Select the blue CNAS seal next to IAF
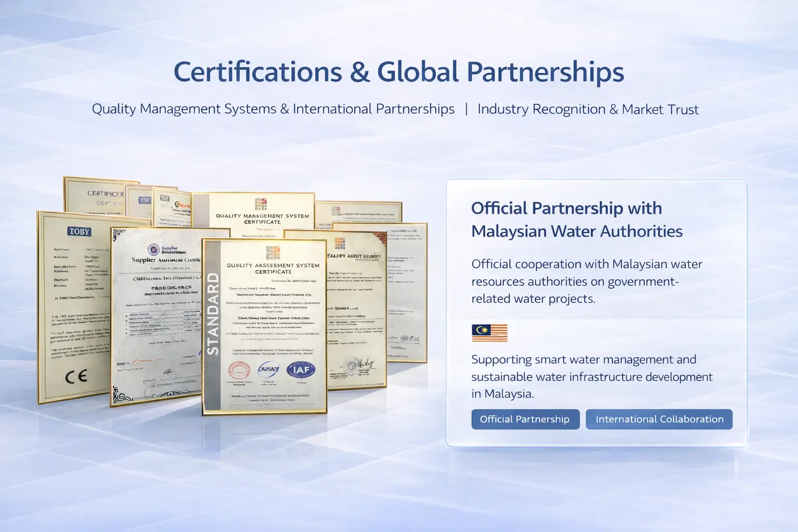 click(269, 370)
